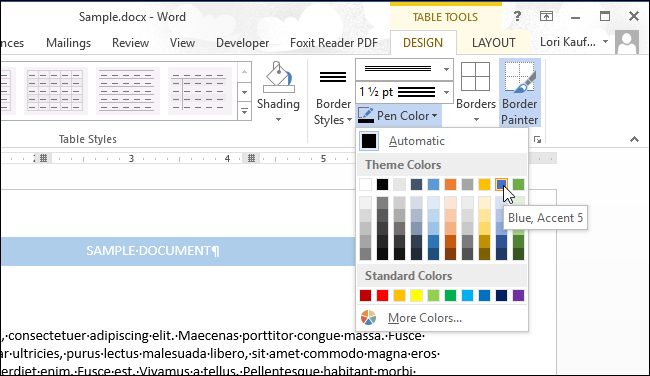Click the 'Maecenas' word in the paragraph
The image size is (650, 376).
click(x=208, y=336)
